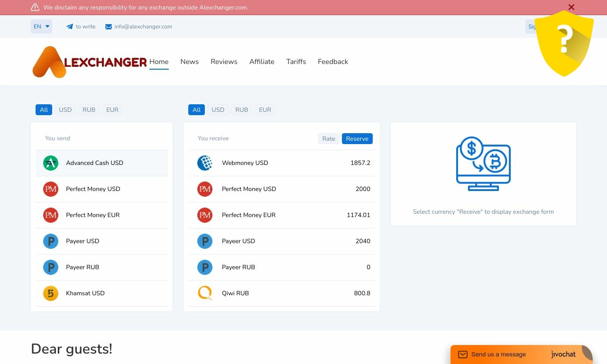607x364 pixels.
Task: Choose Perfect Money USD in You receive
Action: pyautogui.click(x=282, y=189)
